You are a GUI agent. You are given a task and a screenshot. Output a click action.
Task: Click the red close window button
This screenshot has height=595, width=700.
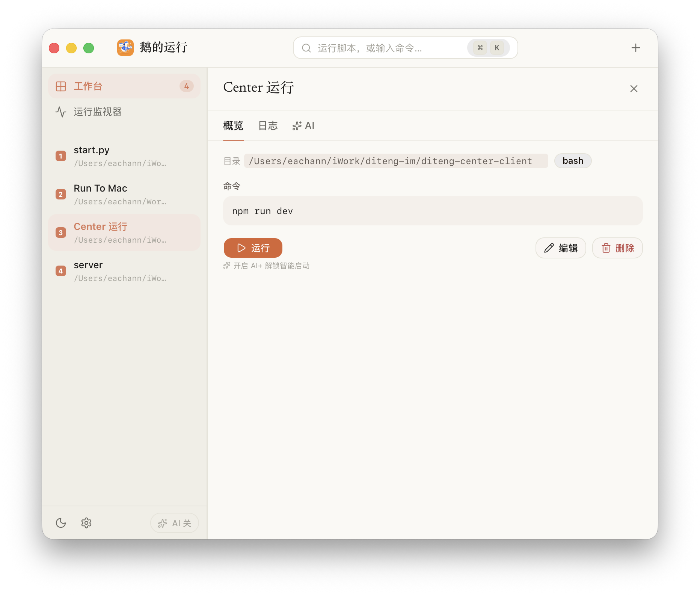pos(54,48)
